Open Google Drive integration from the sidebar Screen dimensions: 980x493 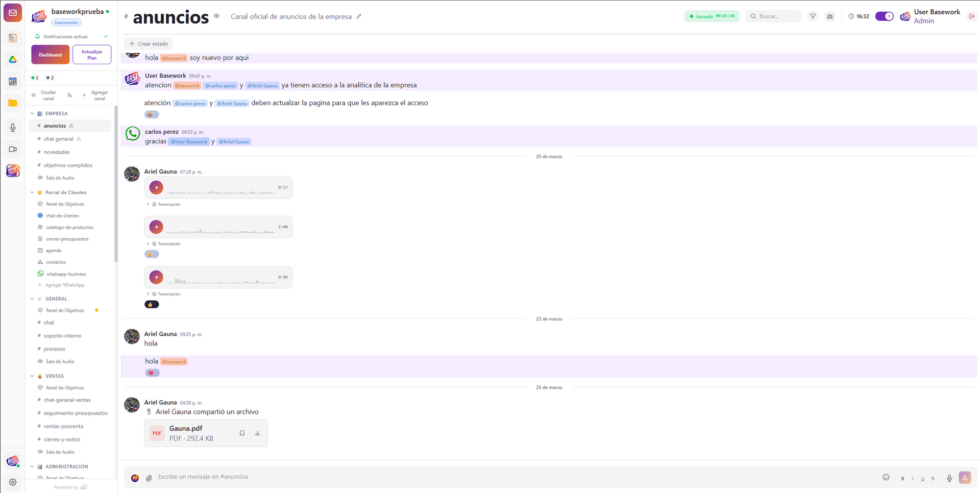12,60
